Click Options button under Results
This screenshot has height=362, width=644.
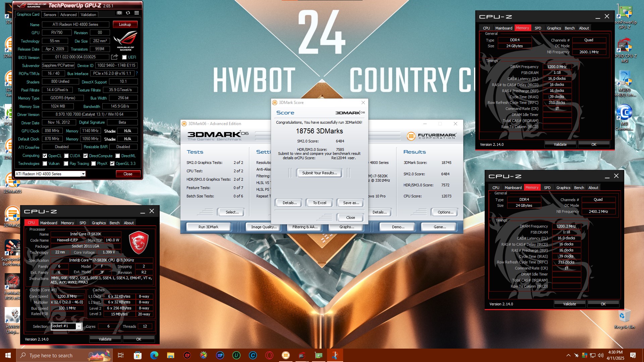[445, 212]
